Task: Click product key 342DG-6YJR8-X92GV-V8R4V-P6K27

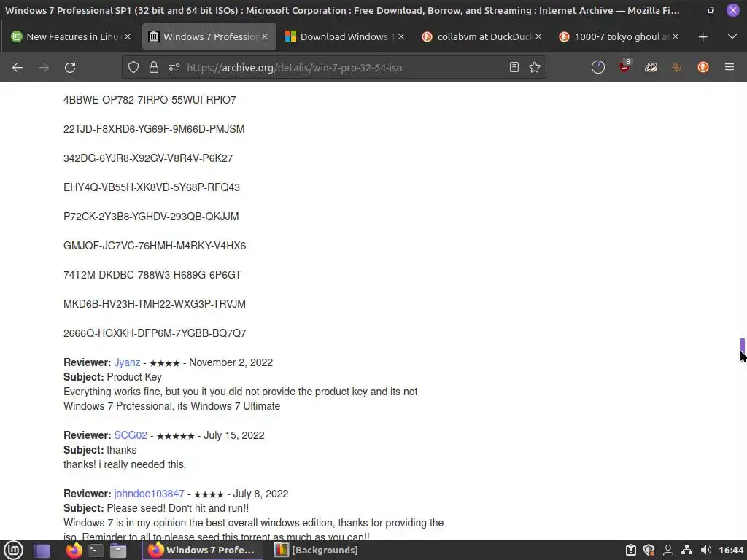Action: coord(148,158)
